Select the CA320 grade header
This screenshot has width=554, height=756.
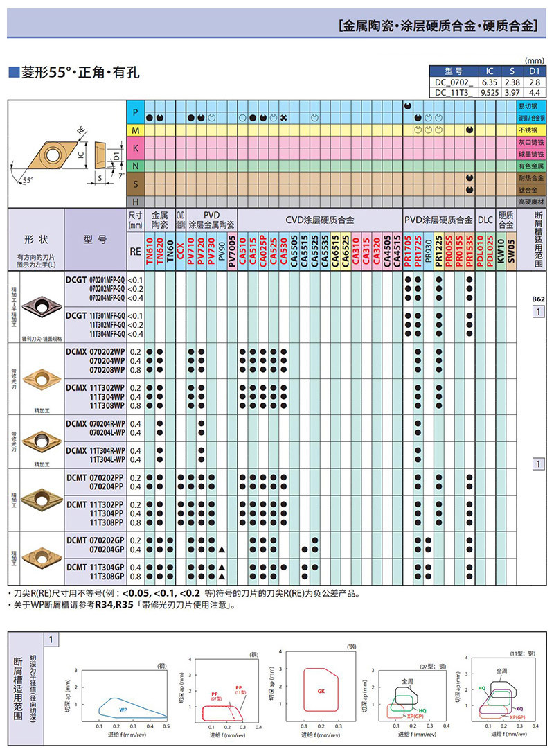click(377, 251)
